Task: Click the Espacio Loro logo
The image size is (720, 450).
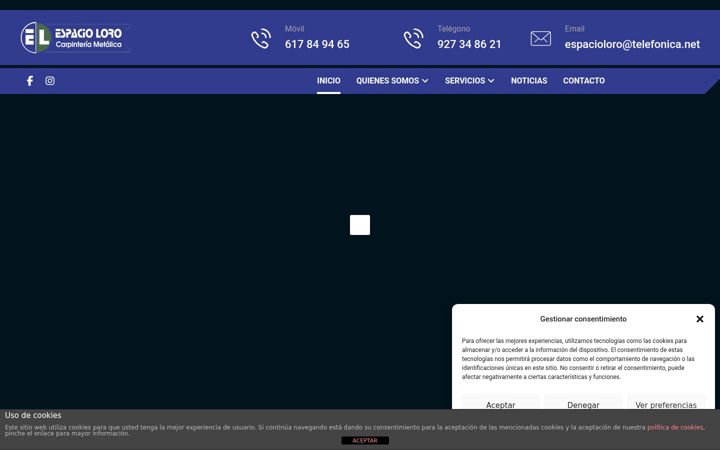Action: tap(75, 38)
